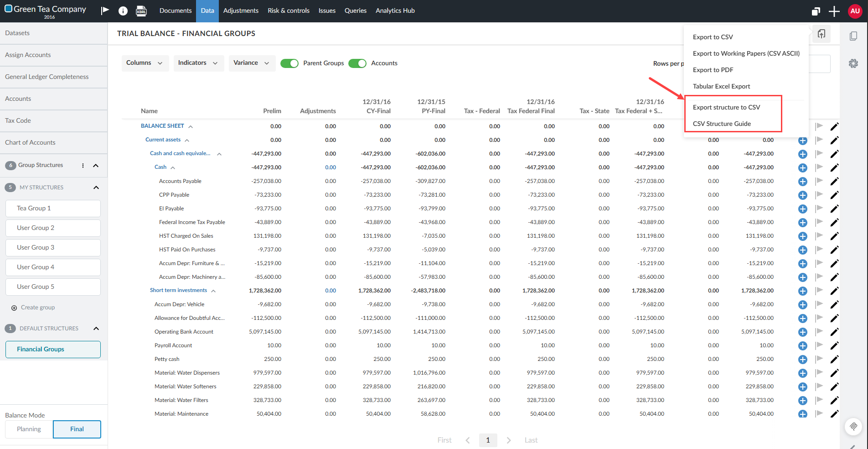Image resolution: width=868 pixels, height=449 pixels.
Task: Toggle the Accounts switch
Action: pyautogui.click(x=357, y=63)
